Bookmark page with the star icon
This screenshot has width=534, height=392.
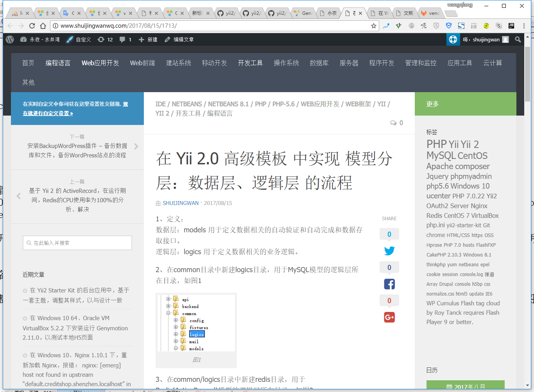click(x=374, y=26)
